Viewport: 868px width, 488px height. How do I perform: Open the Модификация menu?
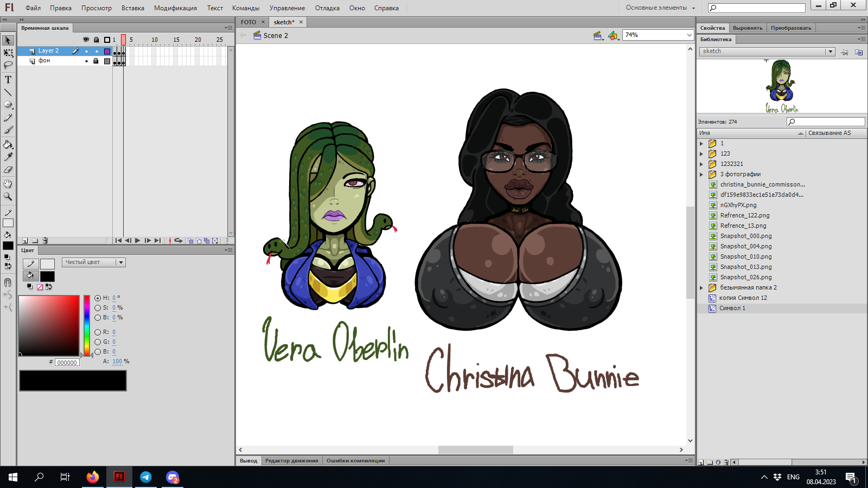pyautogui.click(x=175, y=8)
